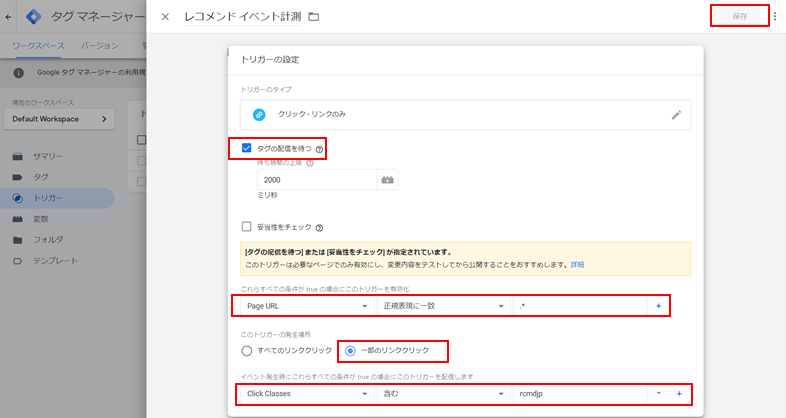Screen dimensions: 786x418
Task: Click the 保存 save button
Action: [740, 16]
